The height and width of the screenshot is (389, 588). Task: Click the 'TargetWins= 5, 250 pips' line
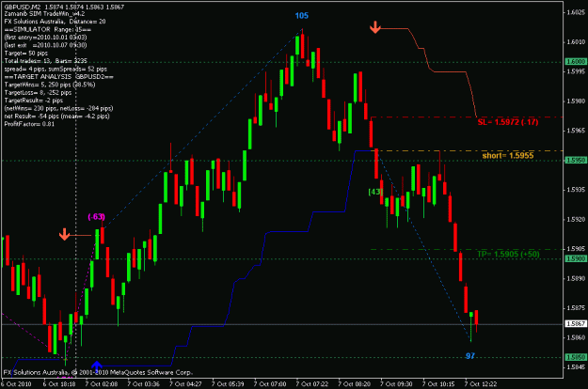tap(50, 85)
